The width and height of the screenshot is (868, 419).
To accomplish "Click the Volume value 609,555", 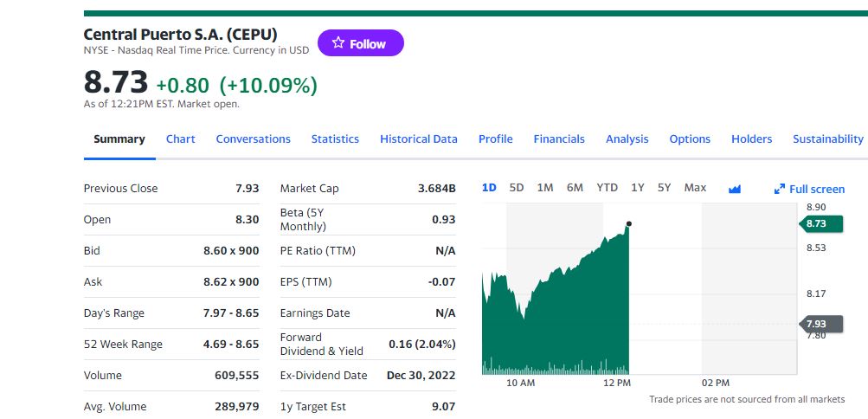I will (237, 375).
